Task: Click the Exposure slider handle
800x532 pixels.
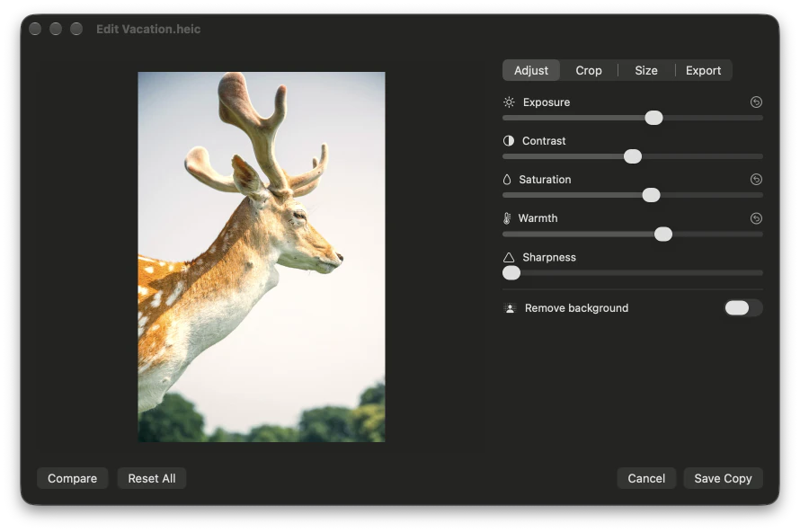Action: tap(653, 118)
